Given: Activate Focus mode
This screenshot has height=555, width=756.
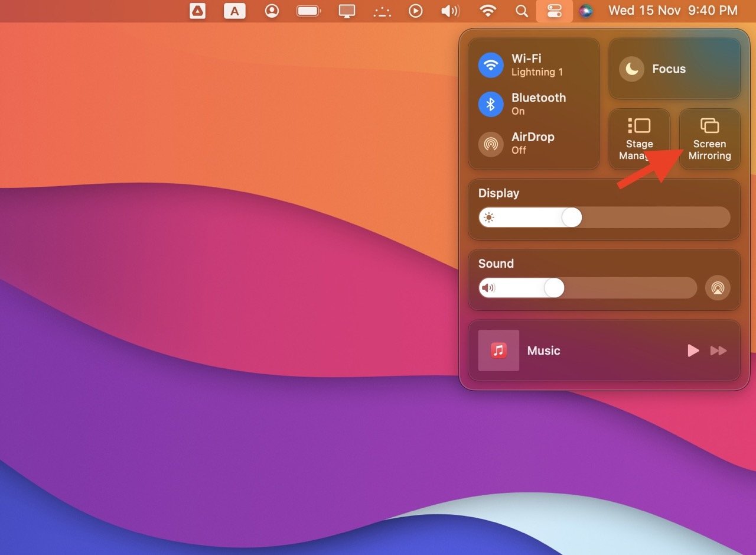Looking at the screenshot, I should coord(674,69).
